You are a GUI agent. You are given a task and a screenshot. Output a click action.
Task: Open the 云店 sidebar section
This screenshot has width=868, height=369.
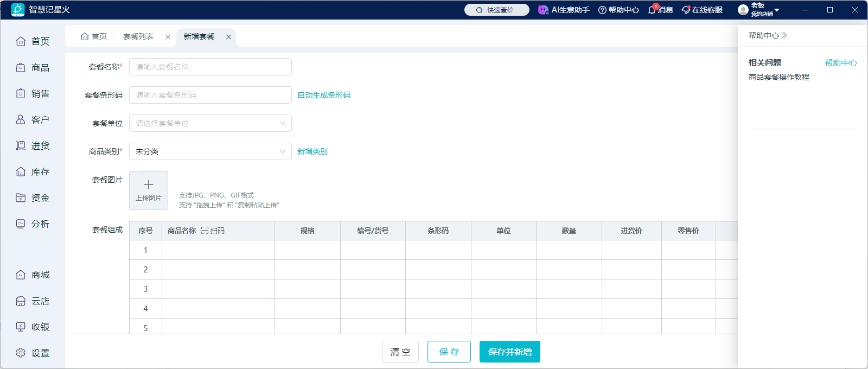pyautogui.click(x=33, y=301)
